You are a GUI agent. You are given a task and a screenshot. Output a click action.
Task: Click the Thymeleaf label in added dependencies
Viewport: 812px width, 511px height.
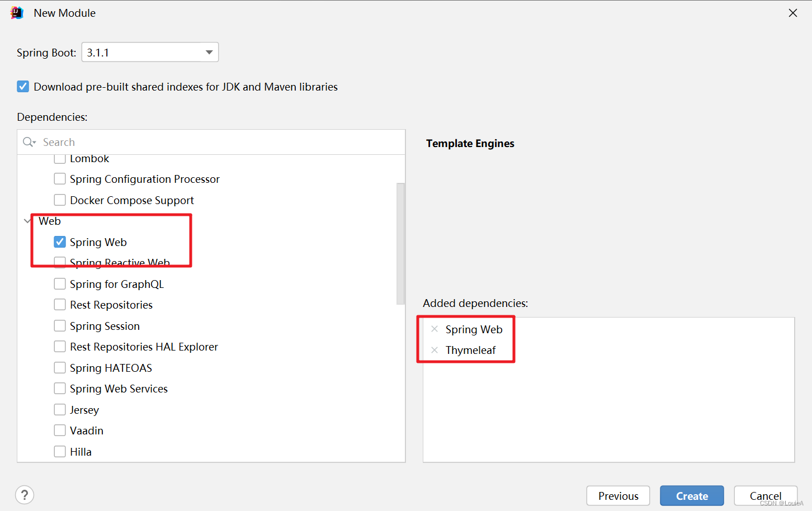(x=470, y=350)
